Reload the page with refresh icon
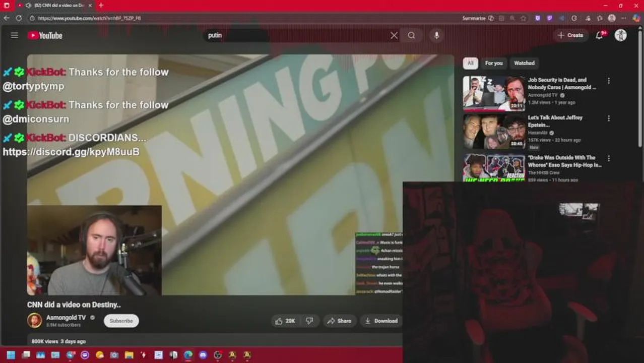 pyautogui.click(x=19, y=18)
